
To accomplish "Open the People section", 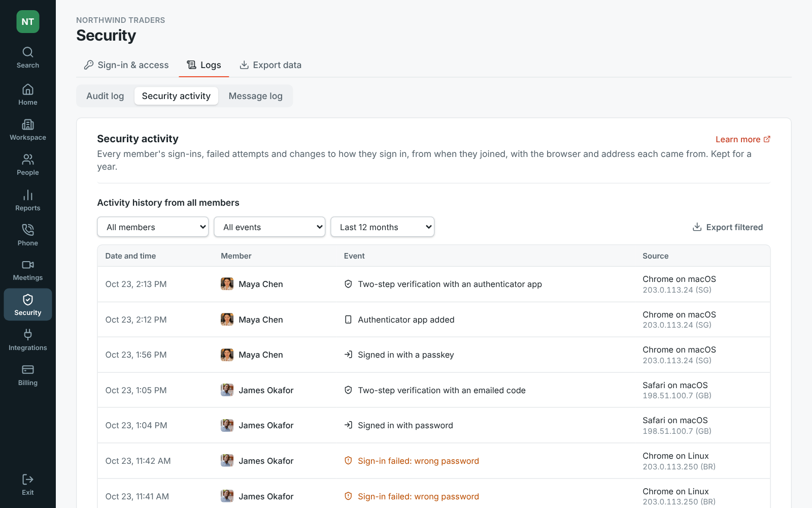I will 28,165.
